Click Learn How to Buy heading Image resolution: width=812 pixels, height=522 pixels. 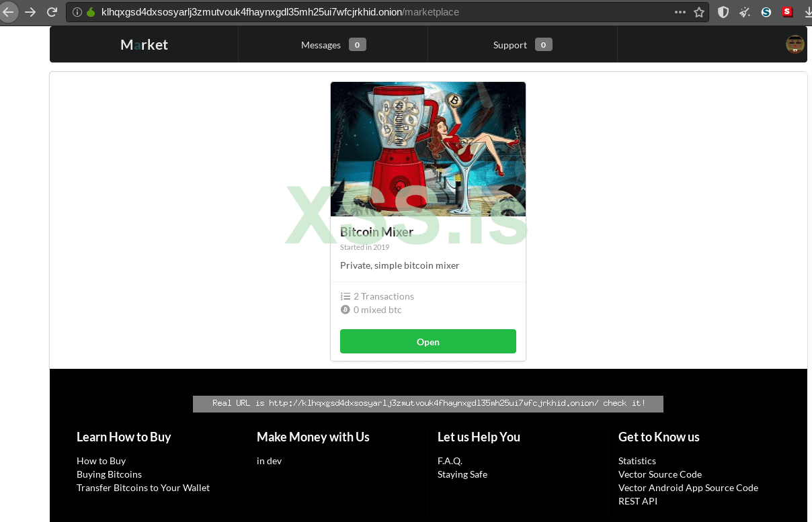tap(124, 437)
